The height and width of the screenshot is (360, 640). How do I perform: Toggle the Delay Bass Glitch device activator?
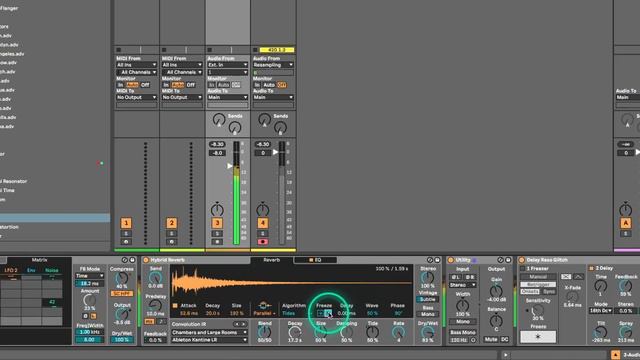522,260
